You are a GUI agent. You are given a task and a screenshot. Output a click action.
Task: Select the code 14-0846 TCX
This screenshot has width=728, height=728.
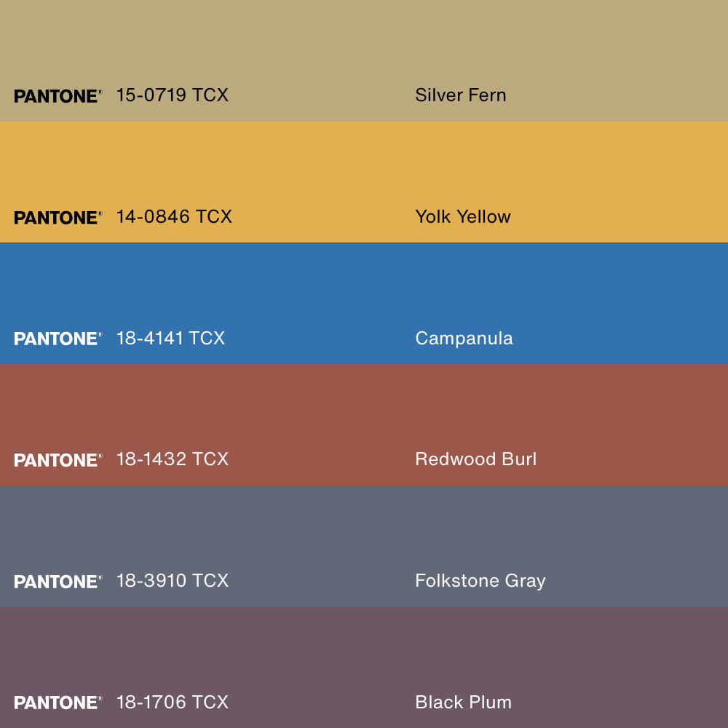174,216
